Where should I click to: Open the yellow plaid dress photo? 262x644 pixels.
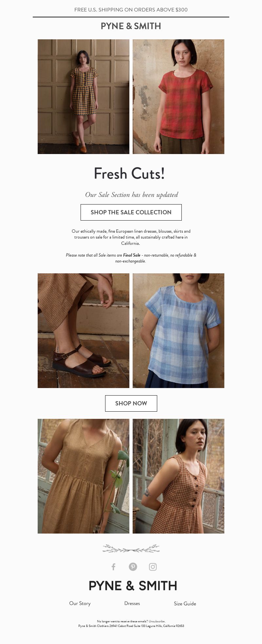coord(84,97)
